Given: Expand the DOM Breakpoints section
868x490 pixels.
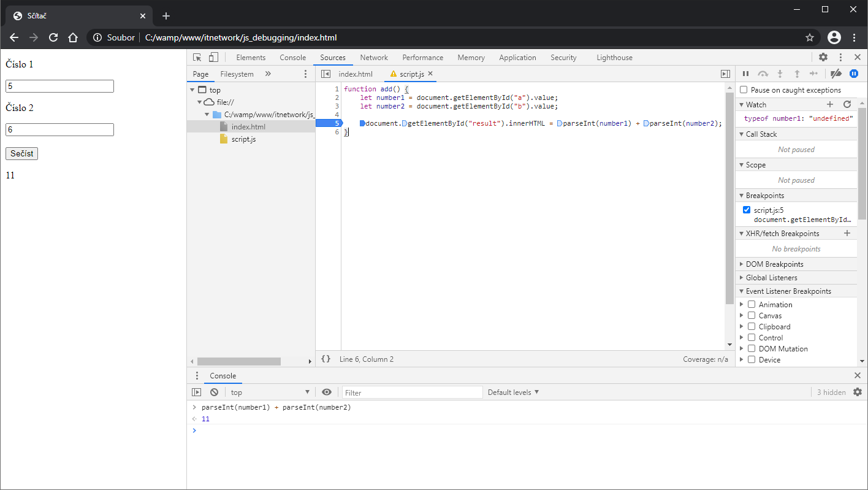Looking at the screenshot, I should point(774,264).
